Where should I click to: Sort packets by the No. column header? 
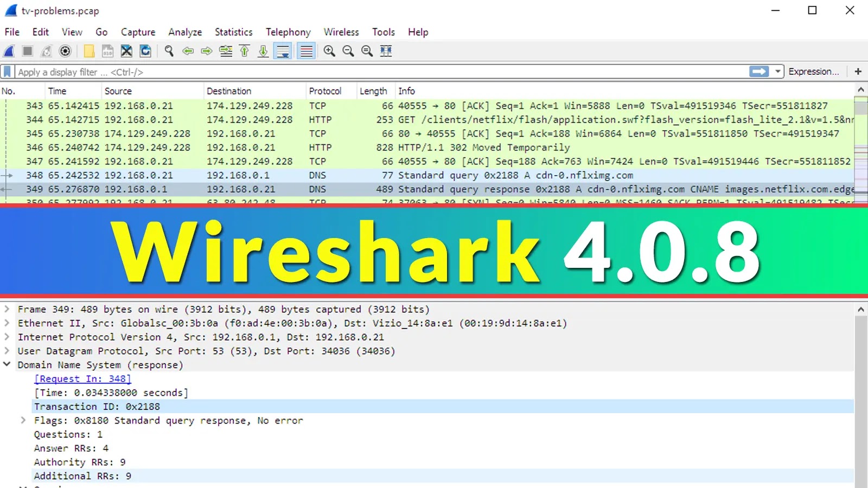[x=23, y=91]
